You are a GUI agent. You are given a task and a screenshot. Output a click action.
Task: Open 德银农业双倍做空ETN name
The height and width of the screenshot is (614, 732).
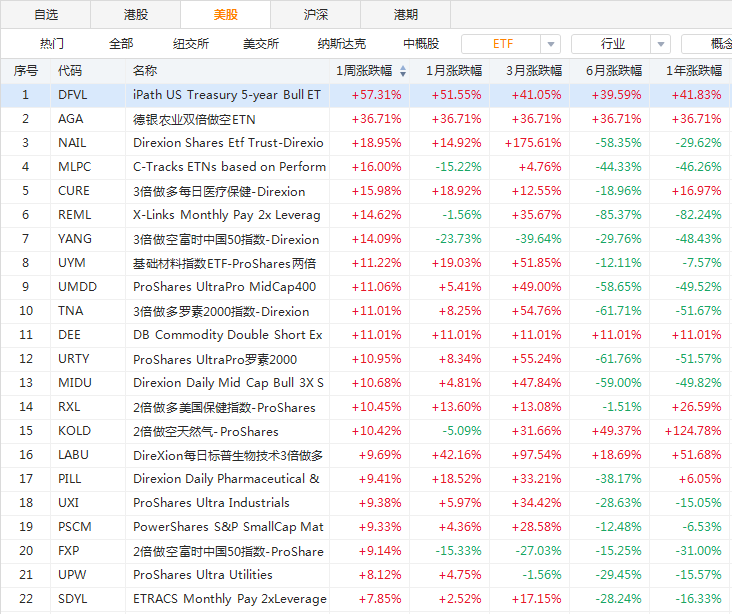click(194, 120)
